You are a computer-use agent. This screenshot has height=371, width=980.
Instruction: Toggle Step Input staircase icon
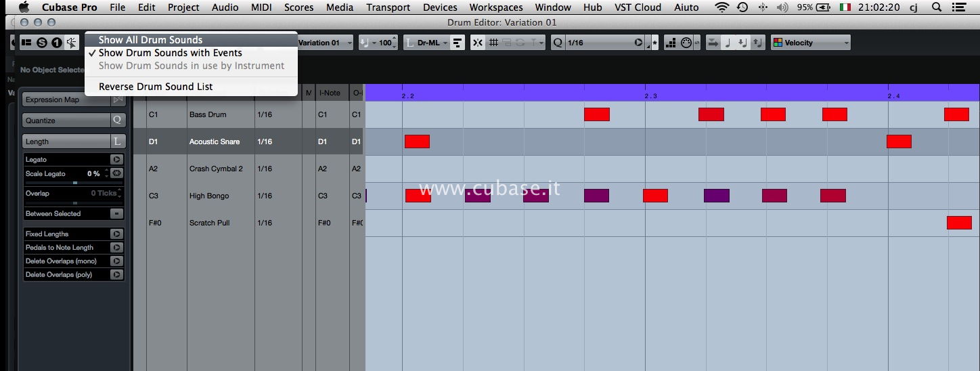671,43
